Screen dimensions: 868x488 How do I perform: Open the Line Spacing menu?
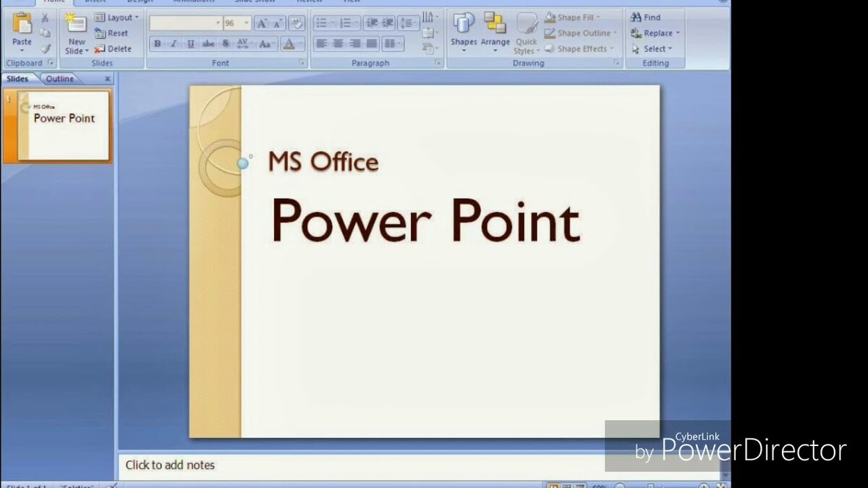coord(408,23)
